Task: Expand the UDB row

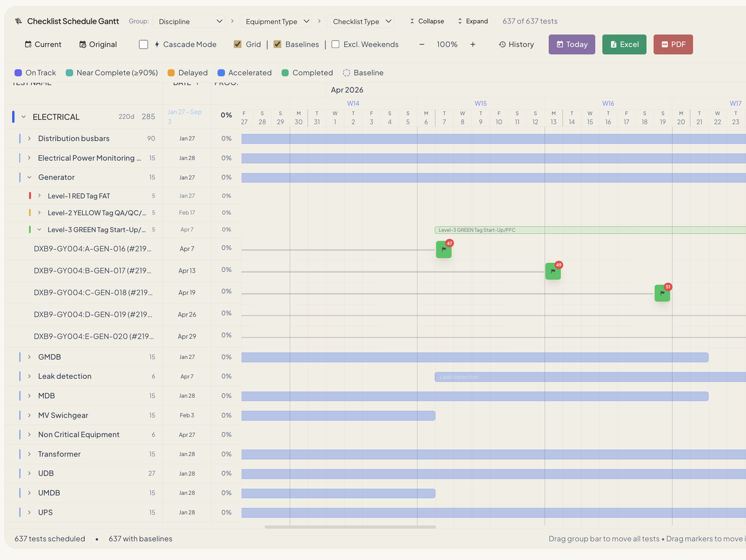Action: click(x=29, y=473)
